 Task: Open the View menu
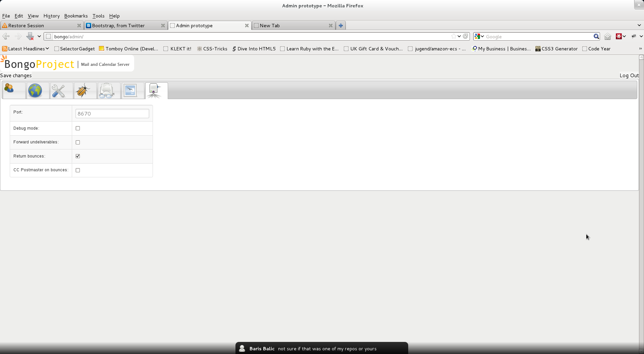(x=33, y=16)
